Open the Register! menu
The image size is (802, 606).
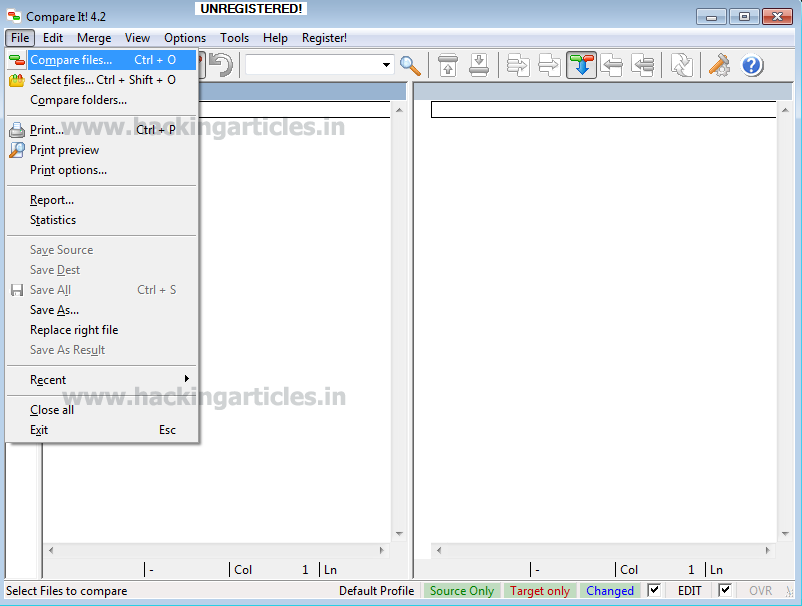(324, 38)
